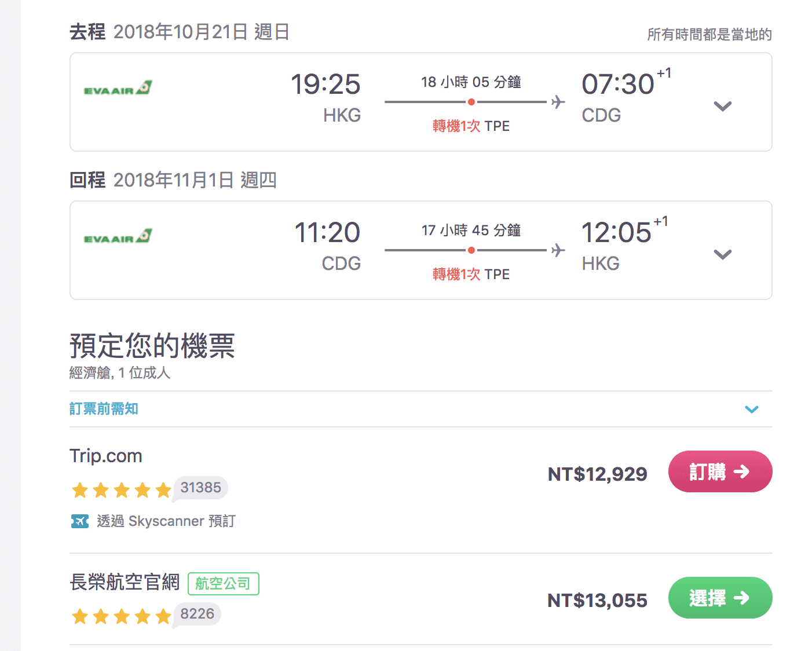
Task: Expand the 訂票前需知 section chevron
Action: click(752, 409)
